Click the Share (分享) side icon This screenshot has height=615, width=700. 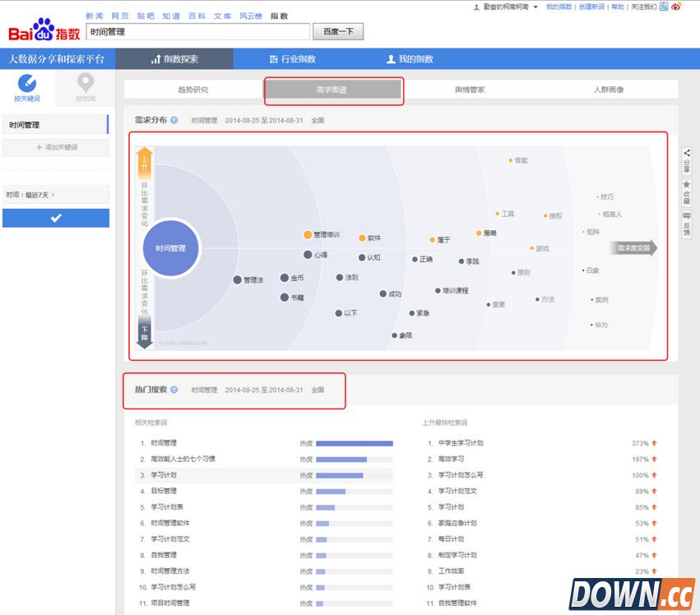tap(687, 162)
